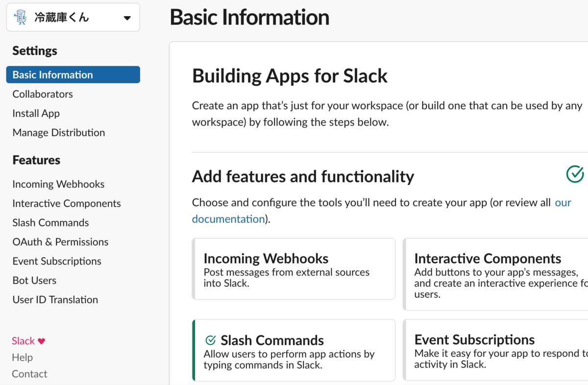
Task: Click the Event Subscriptions feature card
Action: [495, 350]
